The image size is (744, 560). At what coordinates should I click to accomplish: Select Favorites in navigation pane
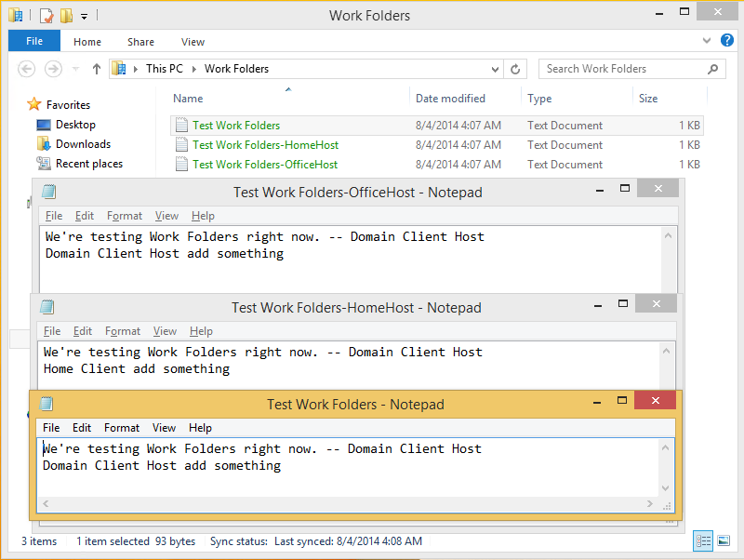(x=68, y=105)
